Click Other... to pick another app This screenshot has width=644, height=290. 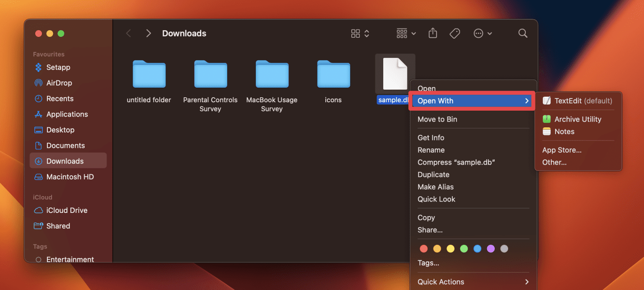pos(554,162)
